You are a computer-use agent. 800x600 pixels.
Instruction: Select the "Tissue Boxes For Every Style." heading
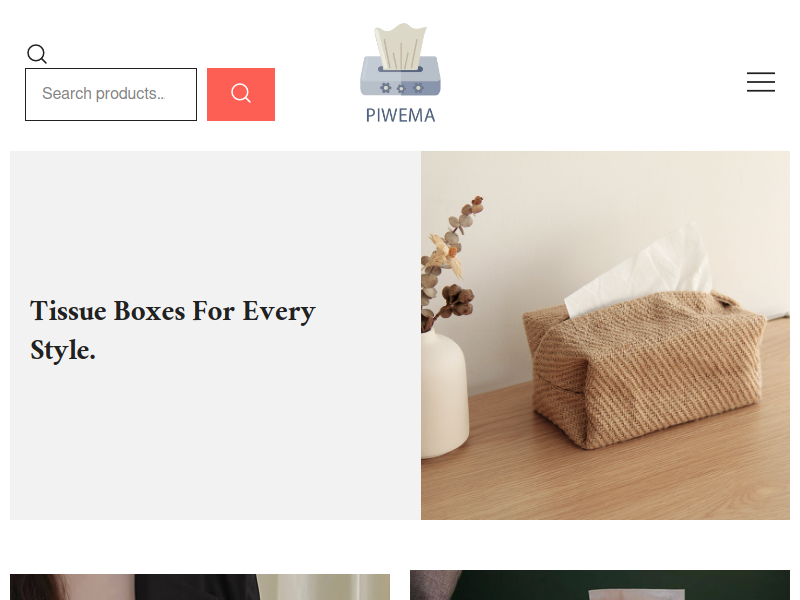172,330
